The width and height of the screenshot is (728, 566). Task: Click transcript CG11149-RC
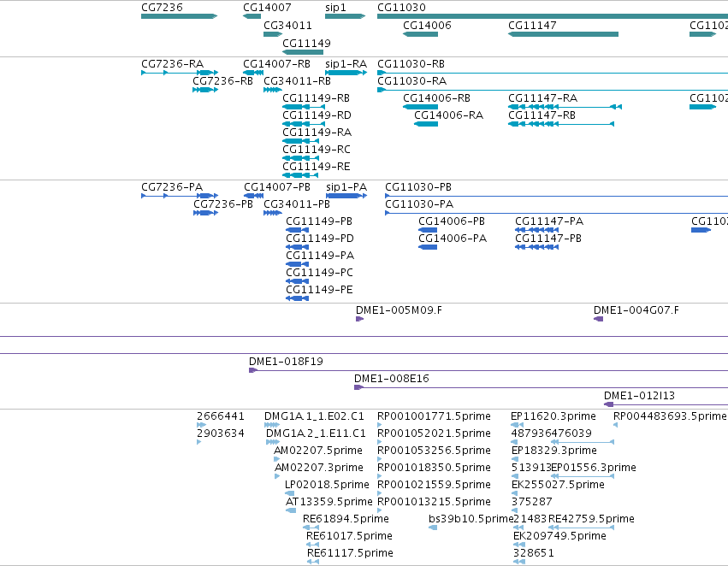click(x=301, y=158)
